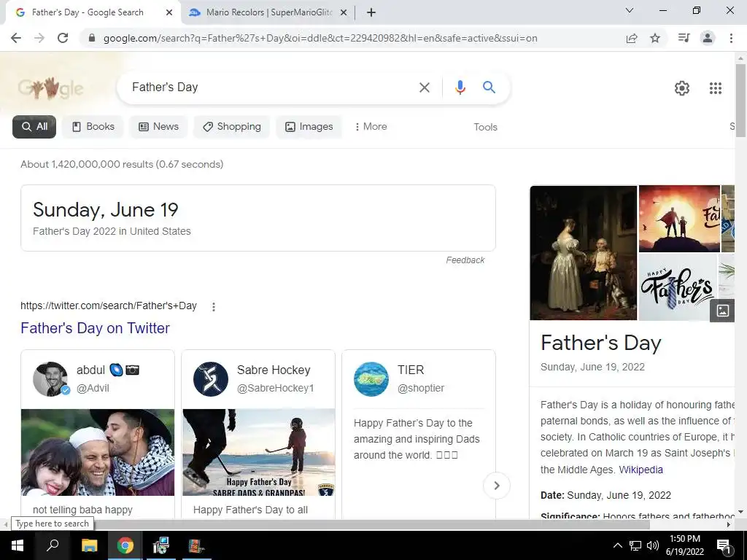The image size is (747, 560).
Task: Start voice search with microphone
Action: point(460,87)
